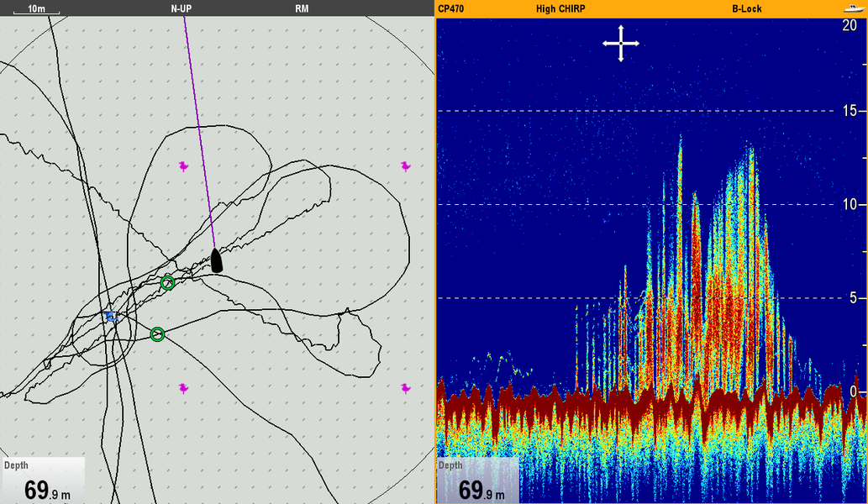Select the bottom-right pink bird marker
Viewport: 868px width, 504px height.
click(406, 388)
